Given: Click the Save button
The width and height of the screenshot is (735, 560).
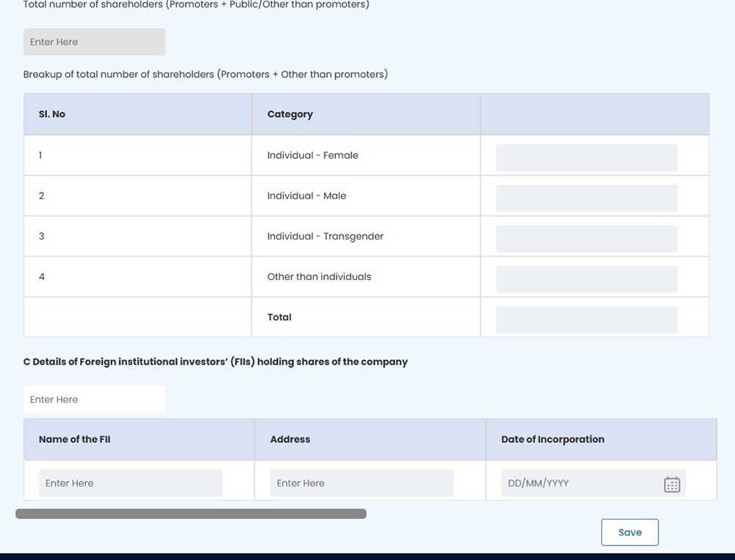Looking at the screenshot, I should [629, 532].
